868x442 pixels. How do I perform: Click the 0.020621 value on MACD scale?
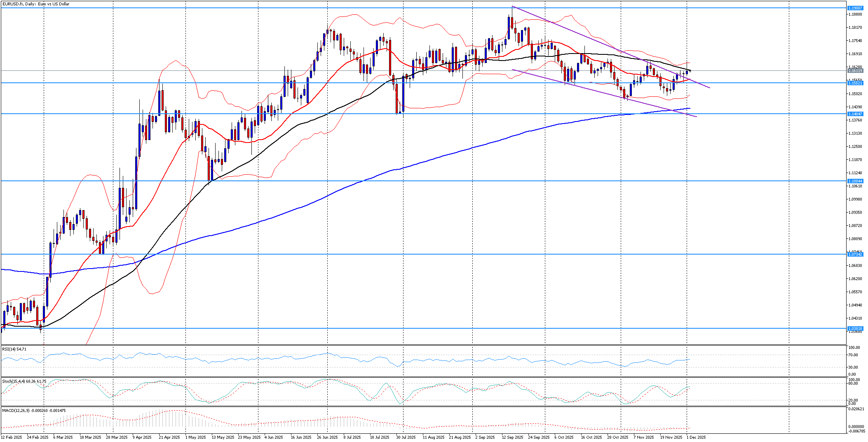click(x=856, y=409)
